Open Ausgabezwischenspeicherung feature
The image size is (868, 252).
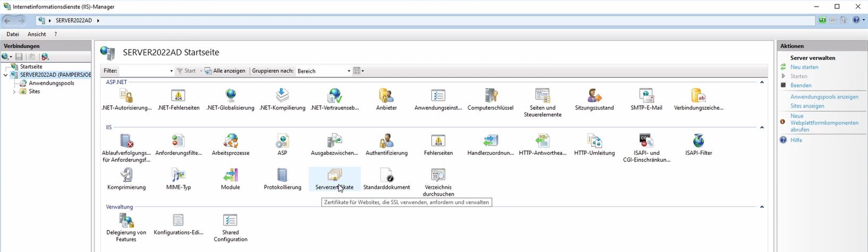(335, 145)
